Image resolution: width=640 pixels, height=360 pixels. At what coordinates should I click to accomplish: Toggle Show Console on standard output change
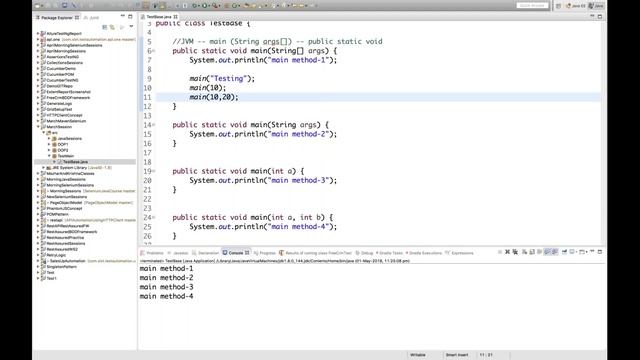(547, 252)
